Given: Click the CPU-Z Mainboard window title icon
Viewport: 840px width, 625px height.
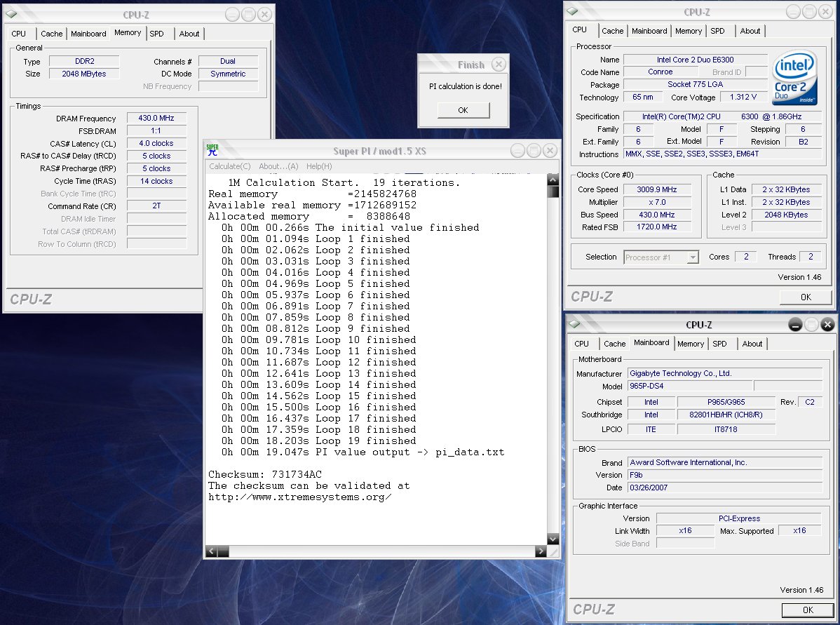Looking at the screenshot, I should point(574,324).
